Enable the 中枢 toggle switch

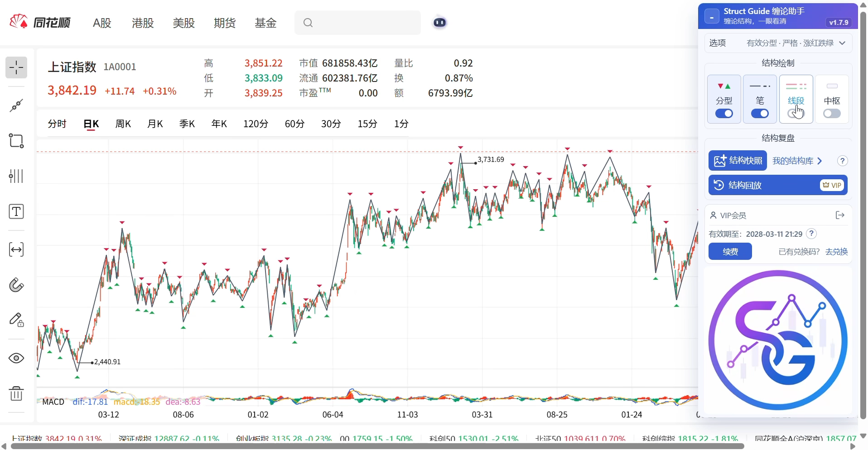[x=832, y=114]
